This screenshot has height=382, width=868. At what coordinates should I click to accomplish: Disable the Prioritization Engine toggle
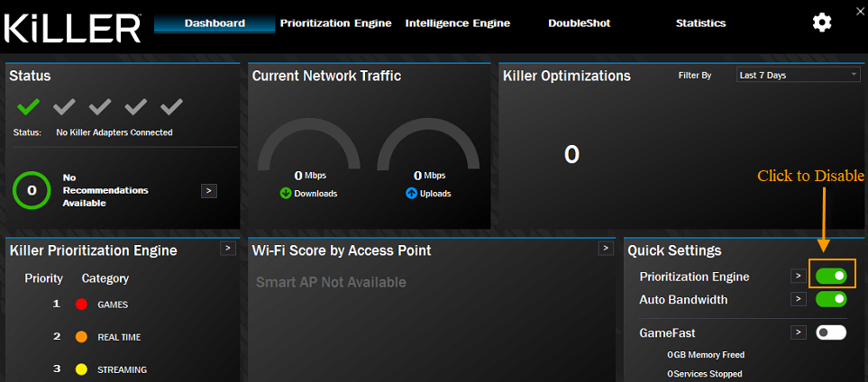[831, 277]
